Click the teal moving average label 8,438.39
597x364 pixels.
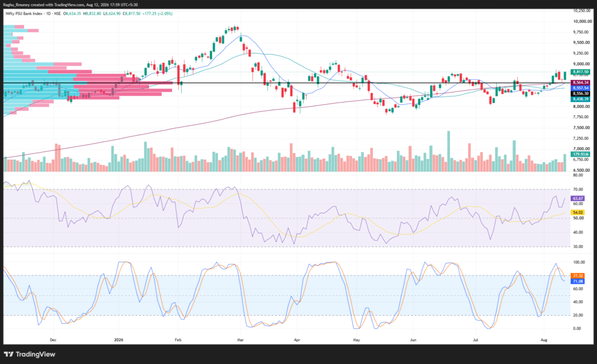tap(581, 99)
